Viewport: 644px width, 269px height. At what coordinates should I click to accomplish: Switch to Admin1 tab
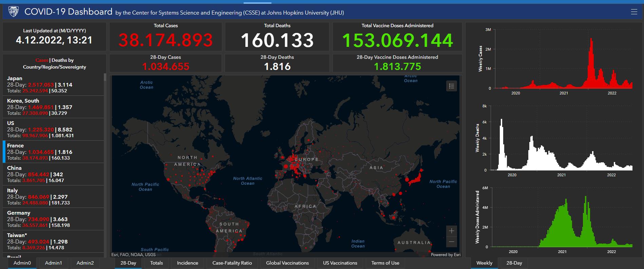pos(53,263)
